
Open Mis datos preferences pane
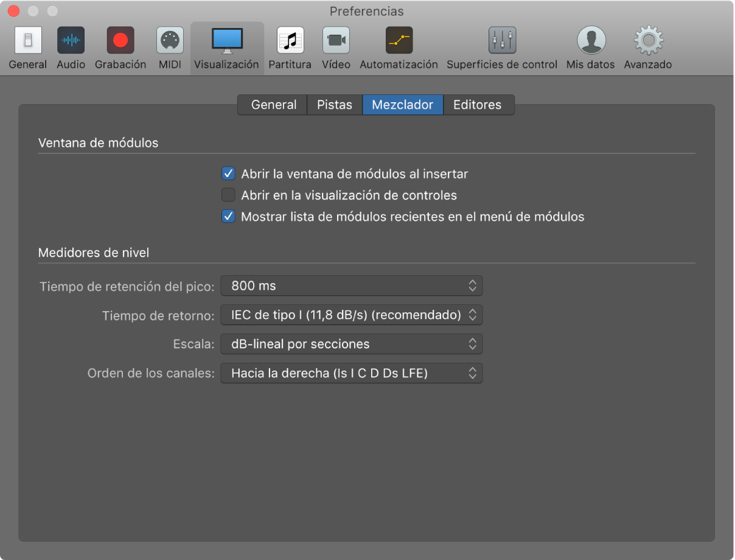click(590, 41)
